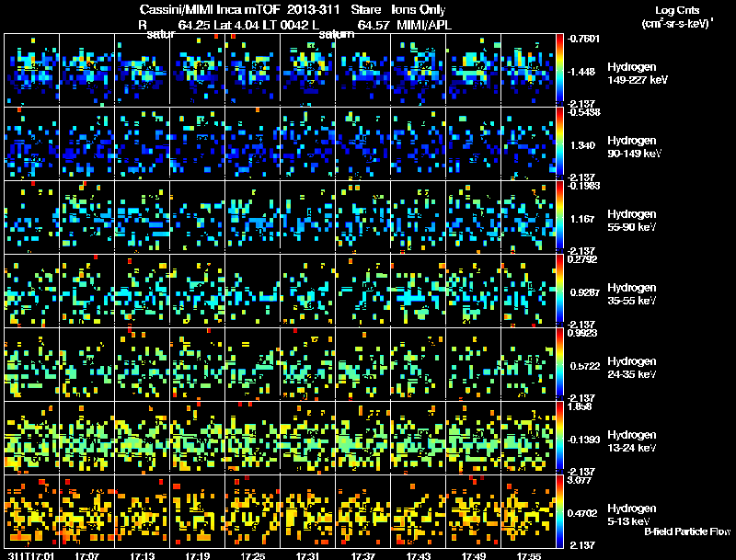
Task: Click the Hydrogen 5-13 keV row label
Action: pos(631,515)
